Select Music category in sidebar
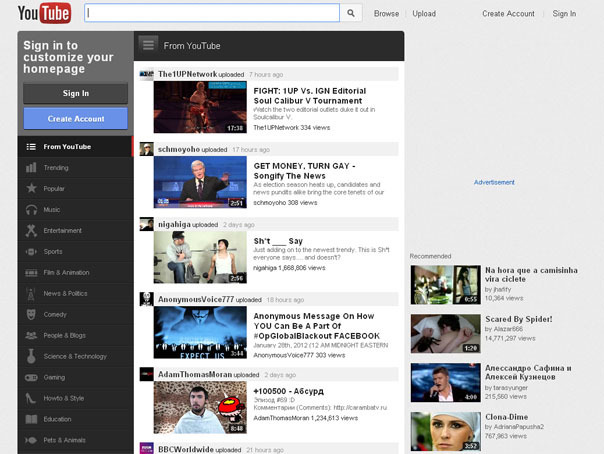The height and width of the screenshot is (454, 604). pos(76,209)
